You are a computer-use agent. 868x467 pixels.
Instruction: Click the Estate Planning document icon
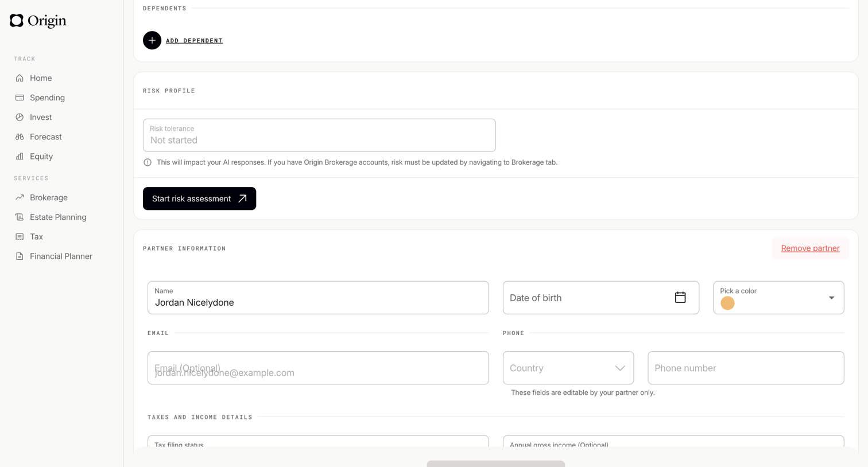[20, 217]
